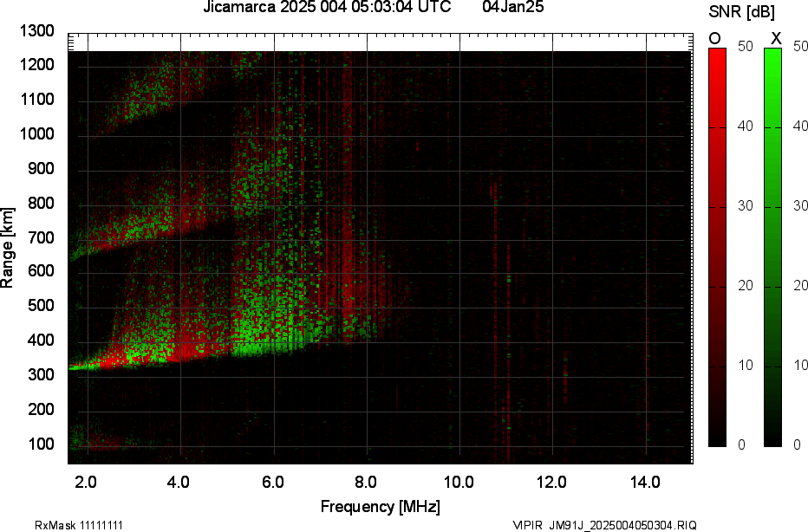Click the '400' range tick label
The image size is (808, 532).
click(x=41, y=340)
